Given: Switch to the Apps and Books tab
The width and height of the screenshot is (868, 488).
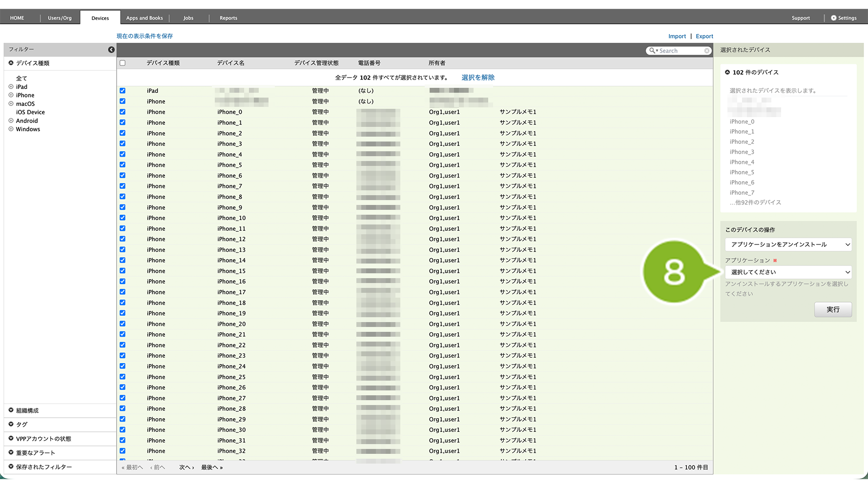Looking at the screenshot, I should pyautogui.click(x=145, y=18).
